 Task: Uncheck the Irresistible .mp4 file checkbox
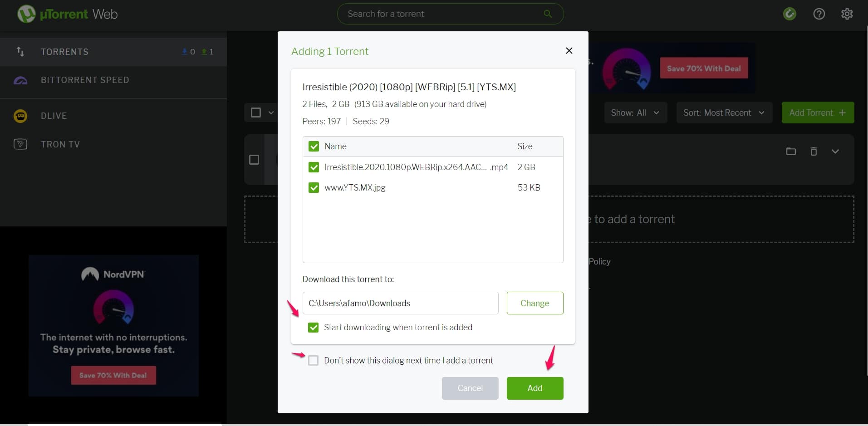click(x=314, y=167)
